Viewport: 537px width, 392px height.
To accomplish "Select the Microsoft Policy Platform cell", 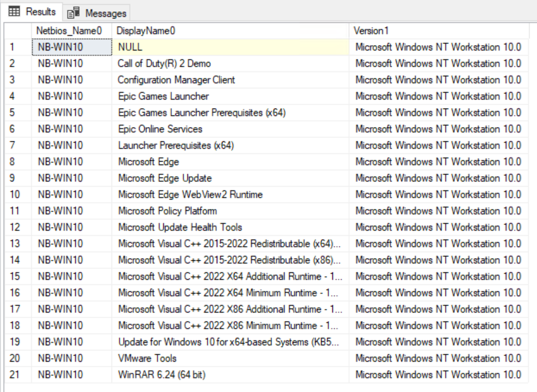I will click(x=230, y=211).
